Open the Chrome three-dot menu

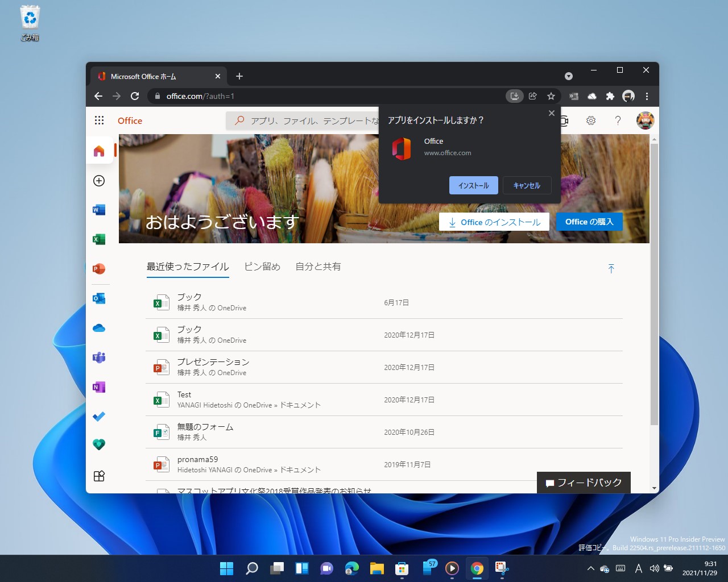click(647, 96)
